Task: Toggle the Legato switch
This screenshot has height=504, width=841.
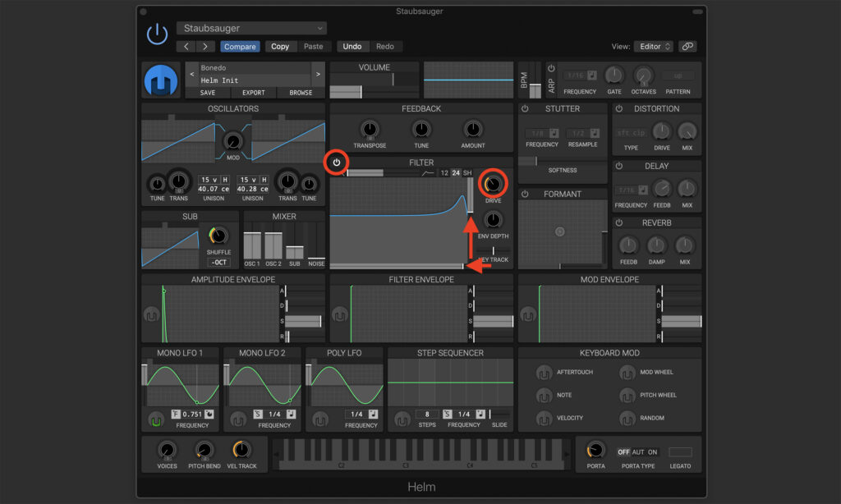Action: coord(680,452)
